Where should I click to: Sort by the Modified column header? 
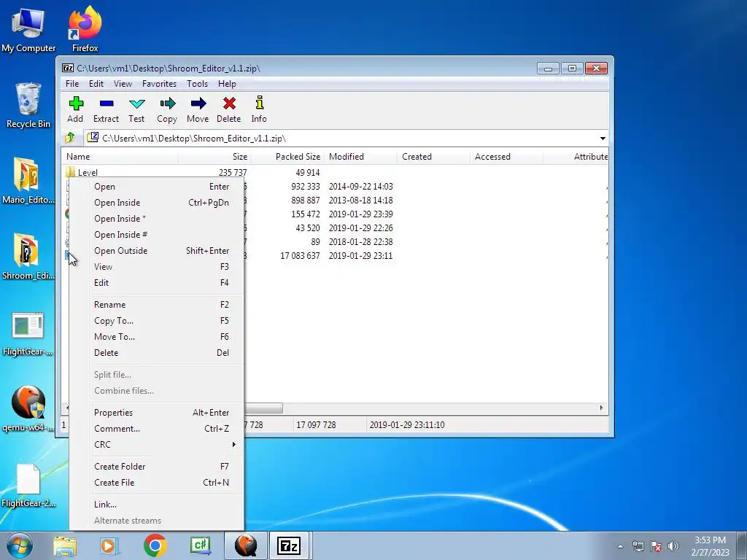coord(360,157)
